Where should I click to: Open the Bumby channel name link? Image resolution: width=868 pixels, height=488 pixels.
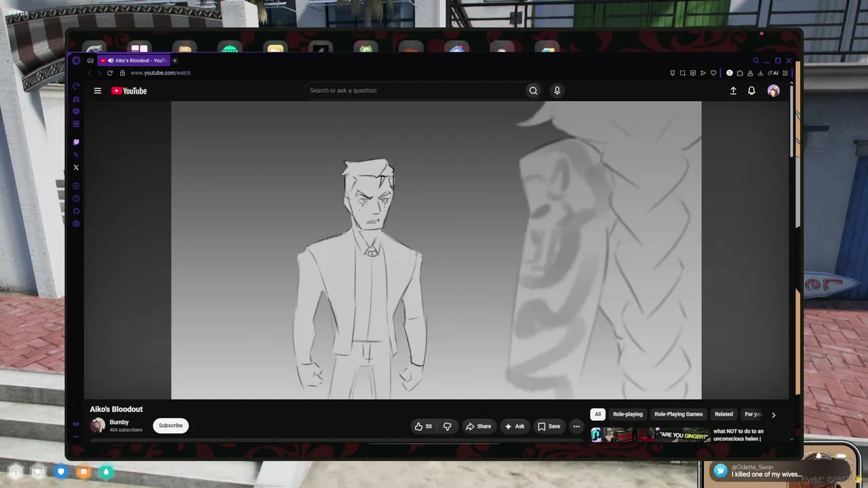coord(119,422)
